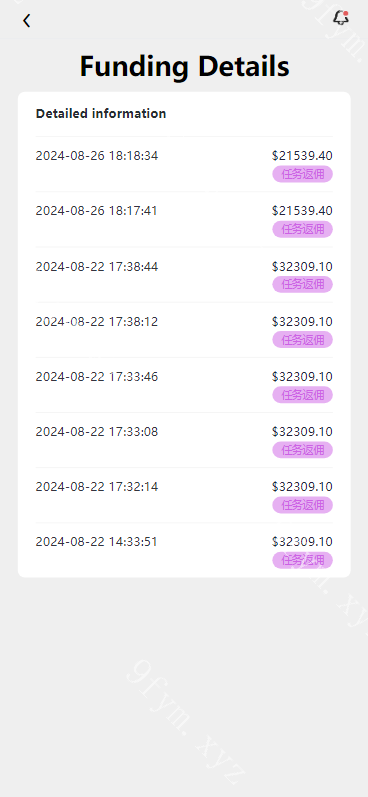Click the purple tag under 17:33:46 entry
Viewport: 368px width, 797px height.
(x=302, y=394)
